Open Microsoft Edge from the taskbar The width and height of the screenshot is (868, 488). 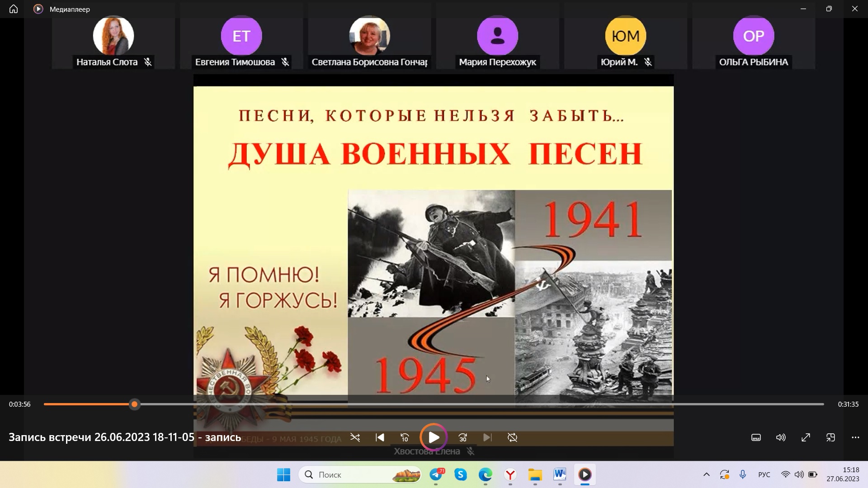(x=486, y=475)
